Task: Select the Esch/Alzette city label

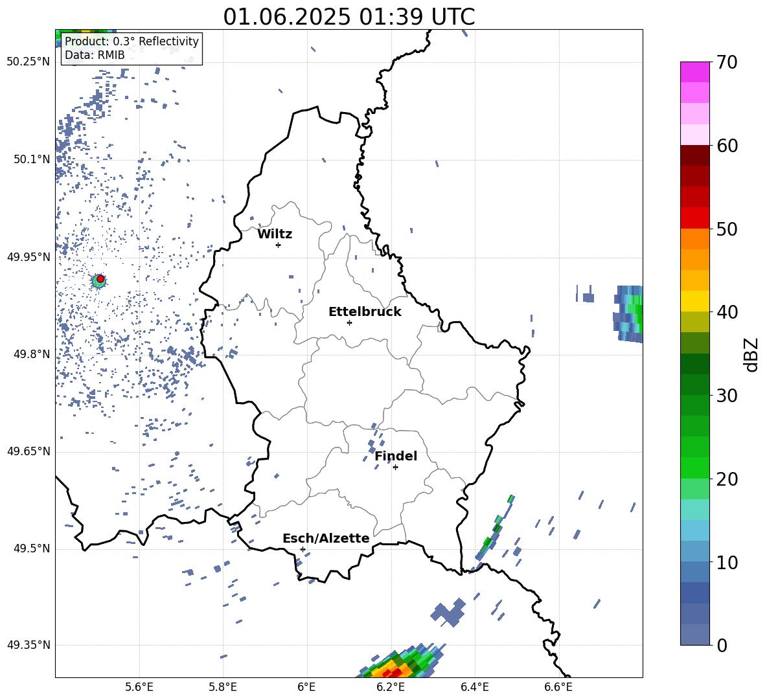Action: [326, 538]
